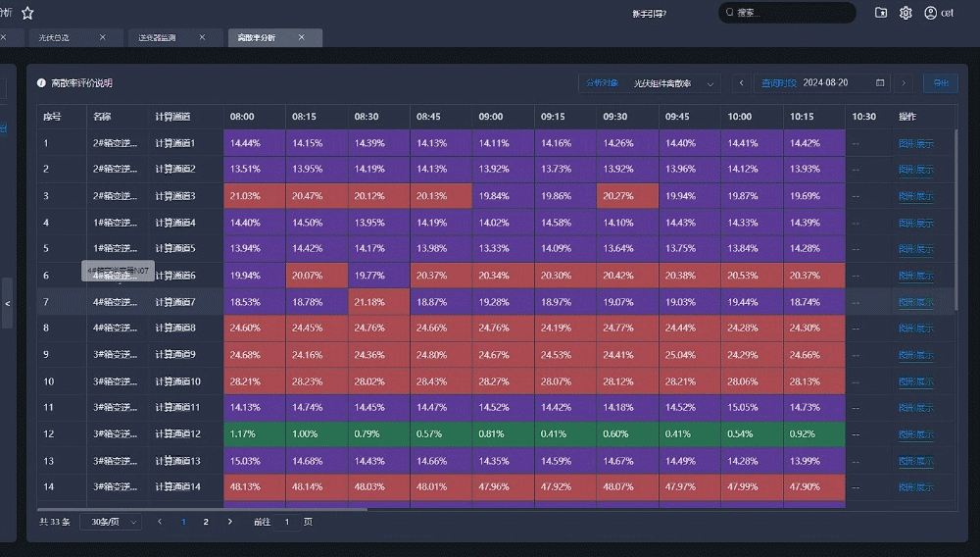Go to next date with right arrow
This screenshot has height=557, width=980.
[x=904, y=83]
